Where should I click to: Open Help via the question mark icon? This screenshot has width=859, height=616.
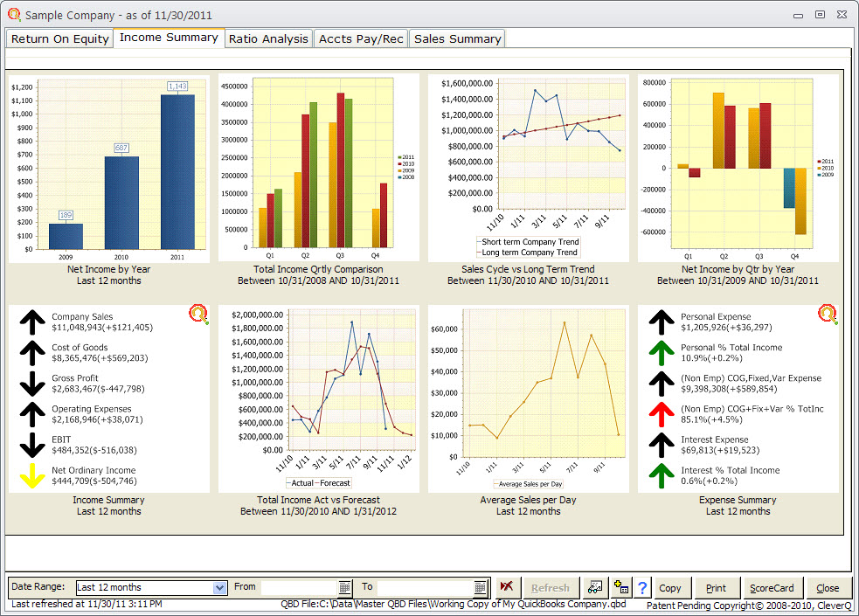click(642, 587)
